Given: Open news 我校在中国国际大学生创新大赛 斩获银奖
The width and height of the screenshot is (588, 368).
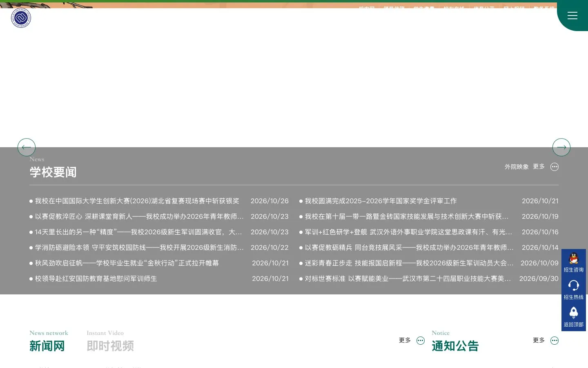Looking at the screenshot, I should 137,201.
